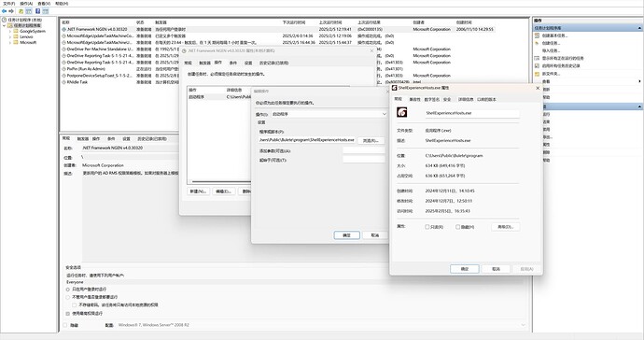Toggle the 只读(R) read-only checkbox
The width and height of the screenshot is (644, 340).
[x=427, y=227]
